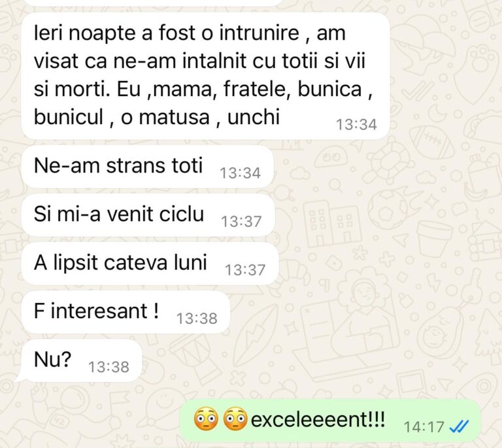This screenshot has height=448, width=502.
Task: Click the 13:38 timestamp beside 'Nu?'
Action: point(109,367)
